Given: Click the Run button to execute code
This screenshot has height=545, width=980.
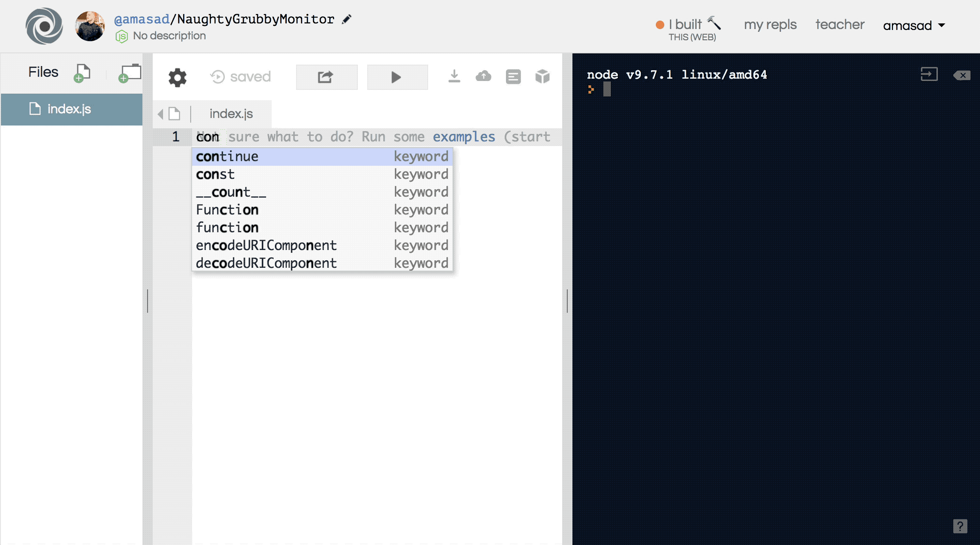Looking at the screenshot, I should coord(396,75).
